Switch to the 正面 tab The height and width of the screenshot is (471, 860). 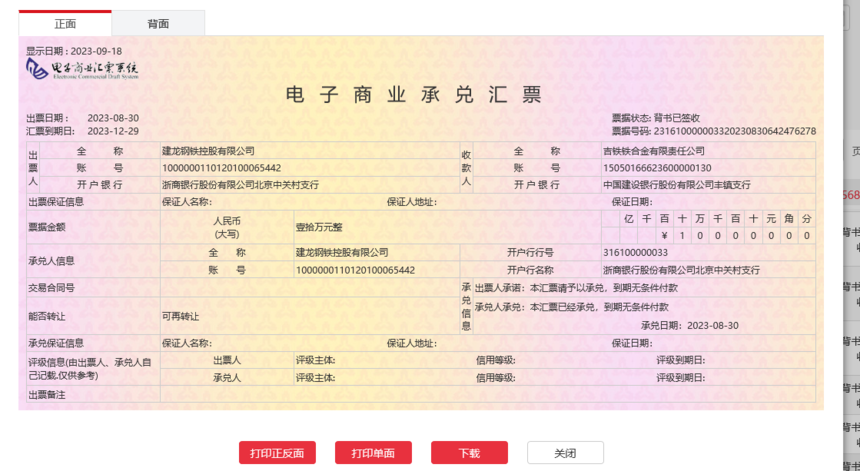[x=65, y=24]
